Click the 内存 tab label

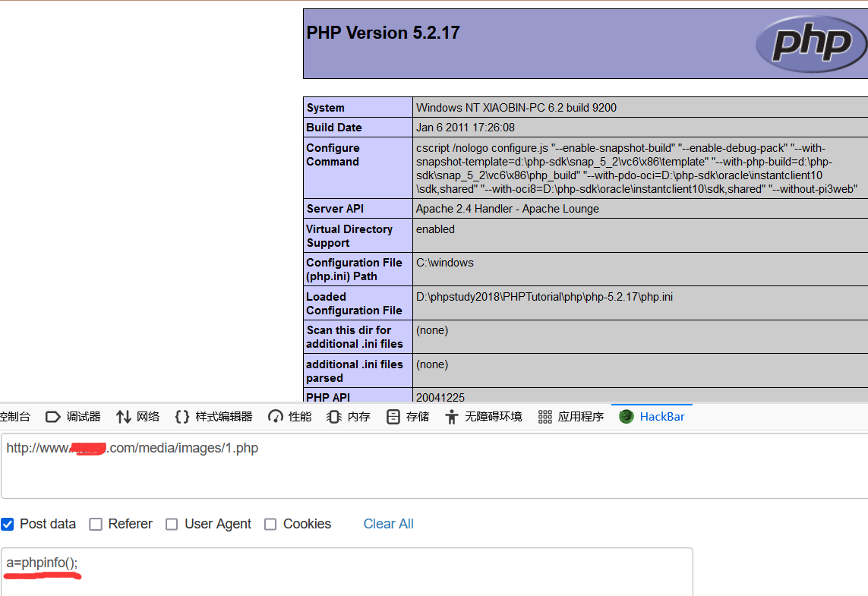coord(358,417)
